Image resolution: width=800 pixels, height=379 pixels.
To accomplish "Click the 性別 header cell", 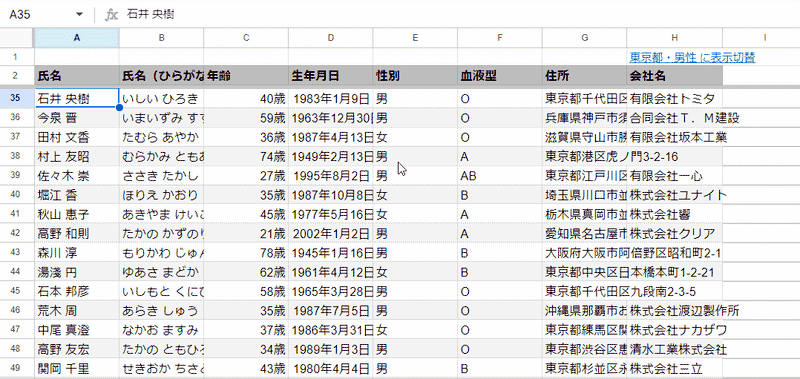I will coord(415,76).
